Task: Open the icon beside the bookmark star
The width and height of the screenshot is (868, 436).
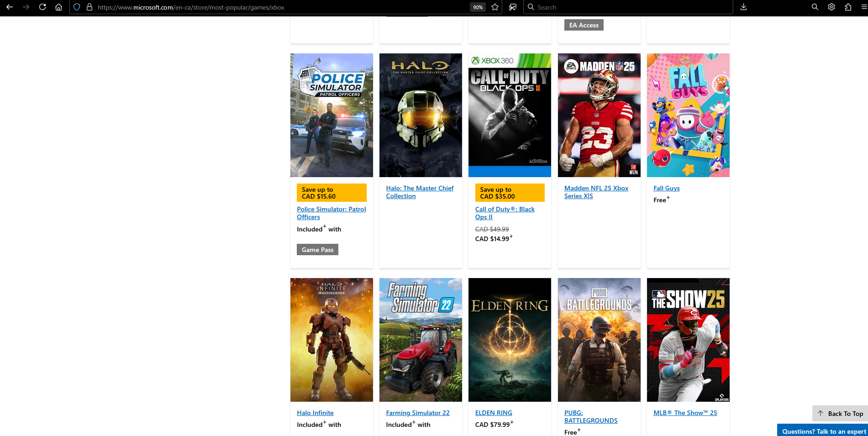Action: click(513, 7)
